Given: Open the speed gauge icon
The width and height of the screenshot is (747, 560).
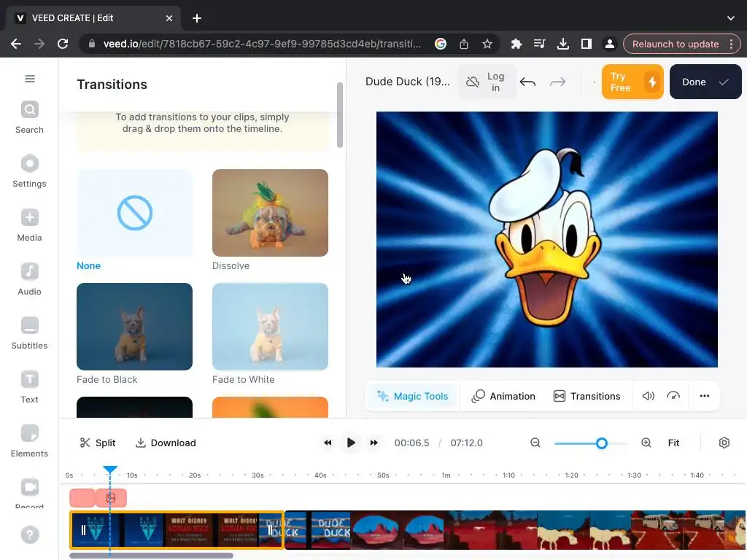Looking at the screenshot, I should click(x=673, y=396).
